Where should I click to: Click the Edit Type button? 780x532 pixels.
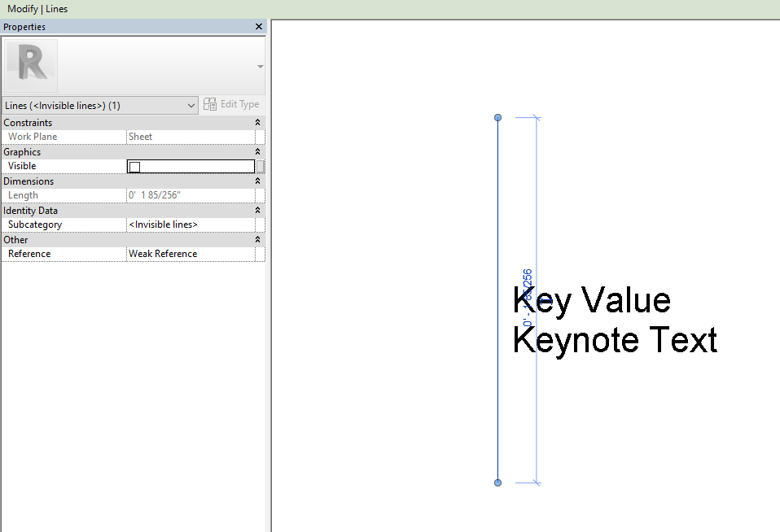[231, 104]
